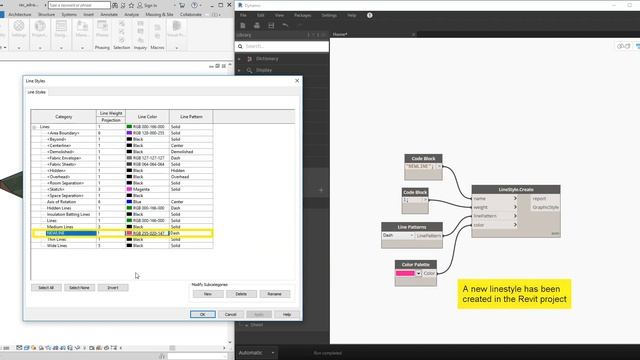Expand the Dictionary category arrow in Dynamo library
This screenshot has width=640, height=360.
click(x=239, y=59)
